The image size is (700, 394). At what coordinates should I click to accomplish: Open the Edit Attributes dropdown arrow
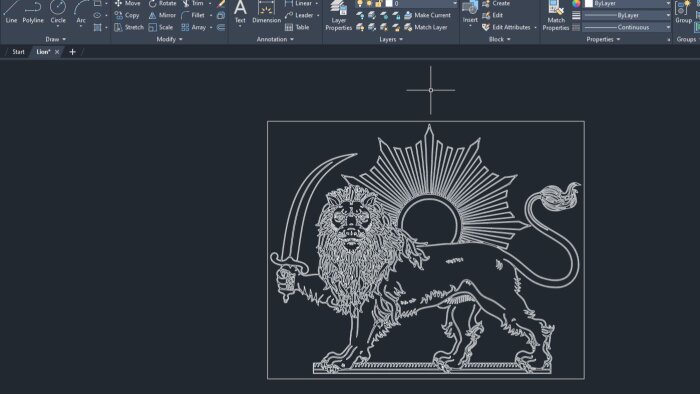click(535, 28)
